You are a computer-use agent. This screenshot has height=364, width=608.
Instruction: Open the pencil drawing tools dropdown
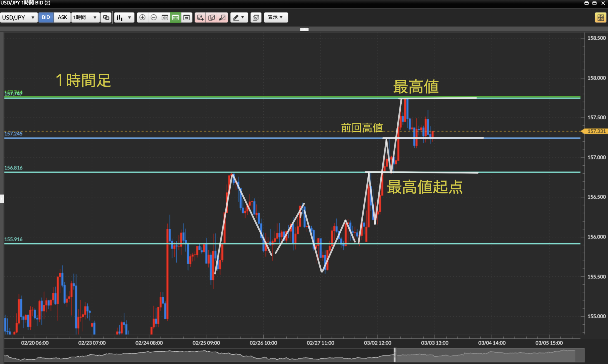pyautogui.click(x=239, y=17)
